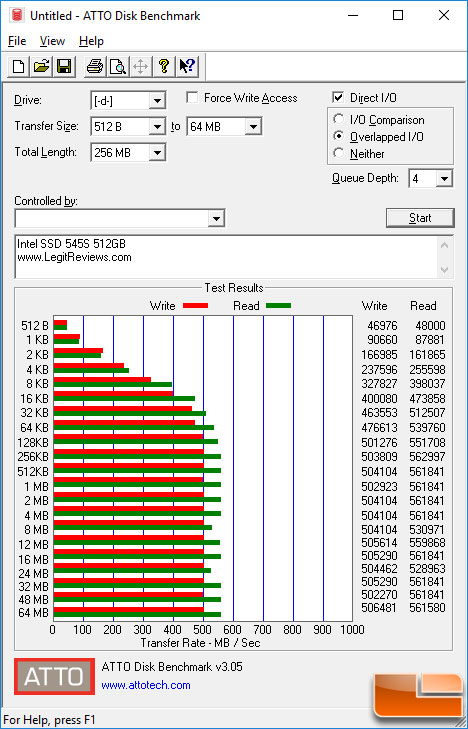Image resolution: width=468 pixels, height=729 pixels.
Task: Click the Start benchmark button
Action: pyautogui.click(x=420, y=218)
